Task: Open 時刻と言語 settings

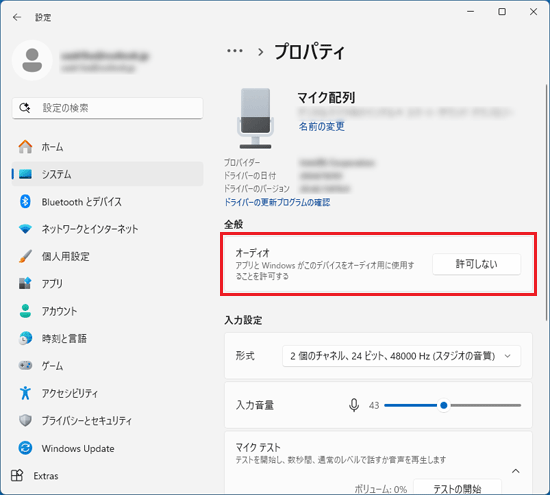Action: click(107, 338)
